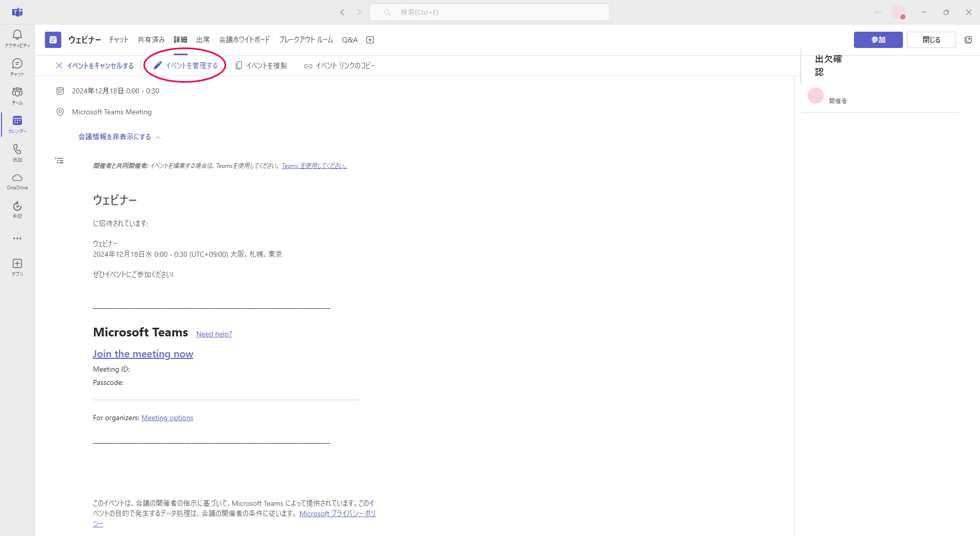Show more apps via sidebar ellipsis
This screenshot has height=536, width=980.
pos(17,238)
